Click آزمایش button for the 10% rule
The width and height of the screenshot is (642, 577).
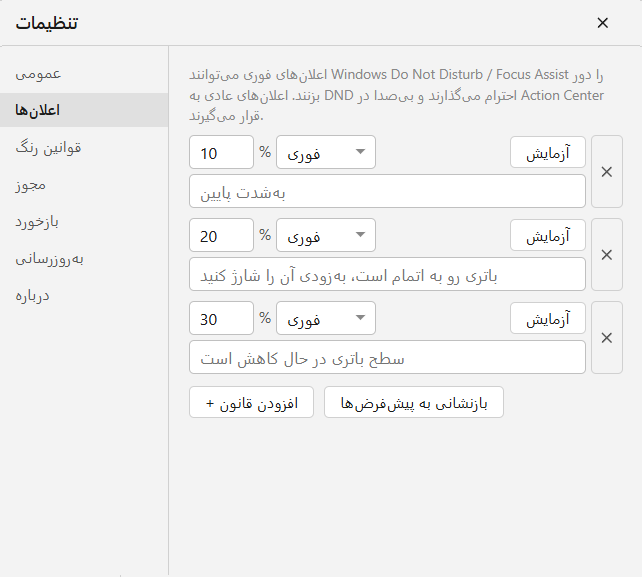pos(548,153)
